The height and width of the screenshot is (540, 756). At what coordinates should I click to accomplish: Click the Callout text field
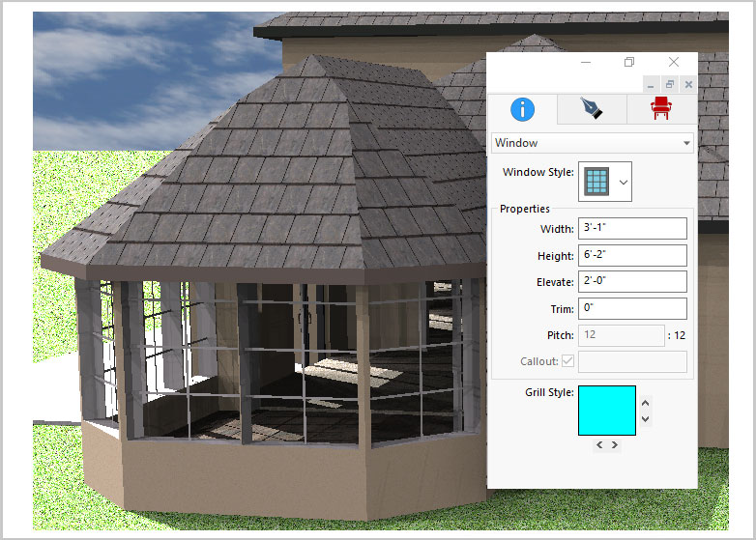632,361
